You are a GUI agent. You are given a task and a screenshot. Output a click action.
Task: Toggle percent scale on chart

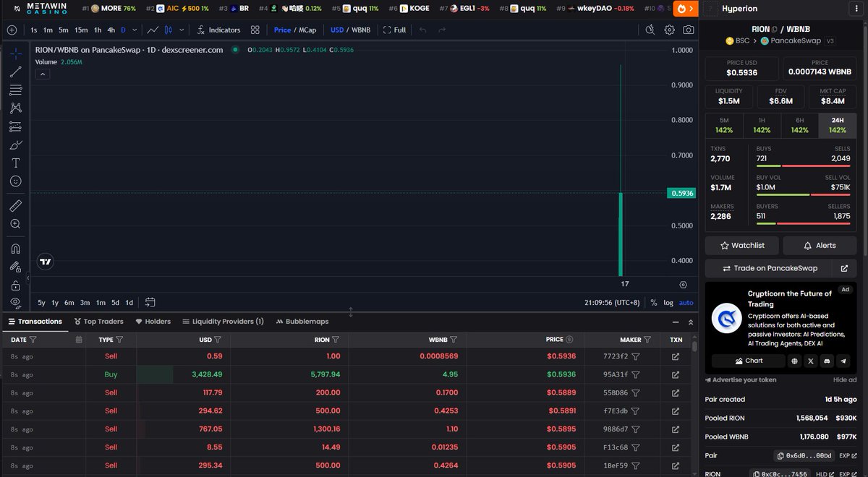[x=654, y=303]
